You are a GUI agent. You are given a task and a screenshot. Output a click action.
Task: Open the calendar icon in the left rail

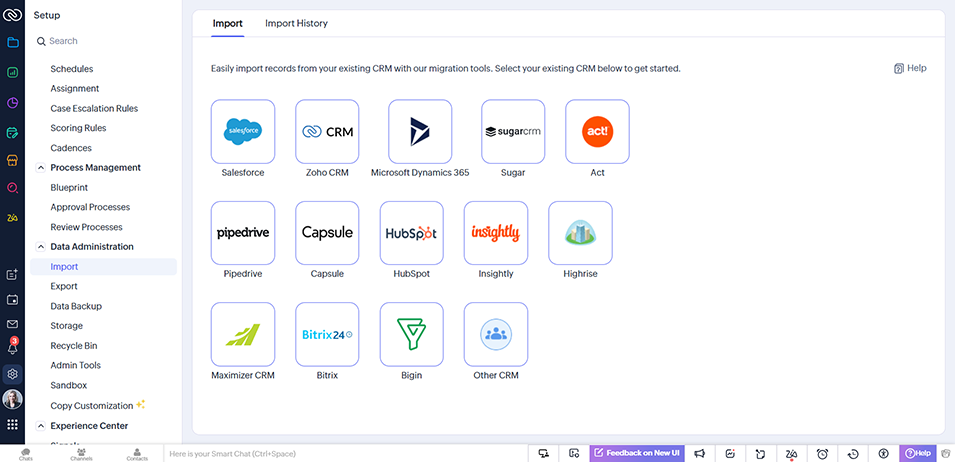tap(12, 299)
